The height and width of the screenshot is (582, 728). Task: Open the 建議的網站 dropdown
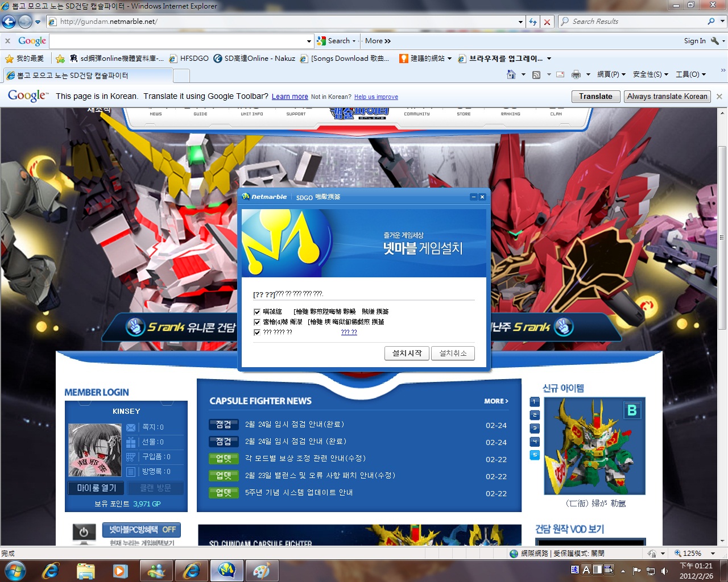(x=450, y=59)
